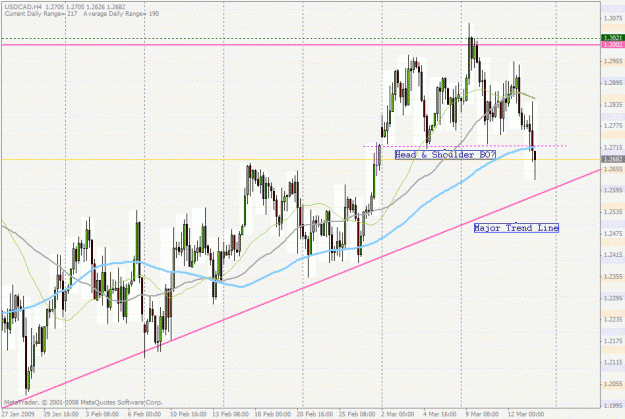Click the 1.2175 price axis label

tap(613, 341)
